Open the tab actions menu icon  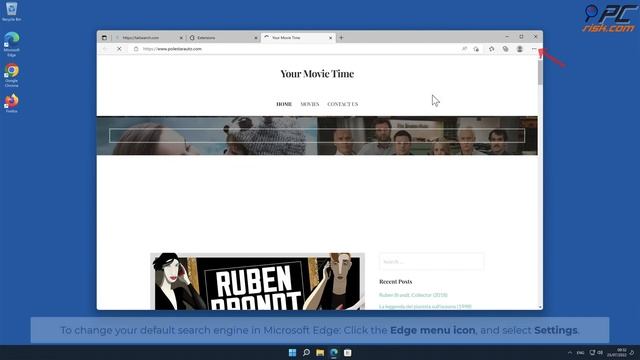click(x=104, y=38)
